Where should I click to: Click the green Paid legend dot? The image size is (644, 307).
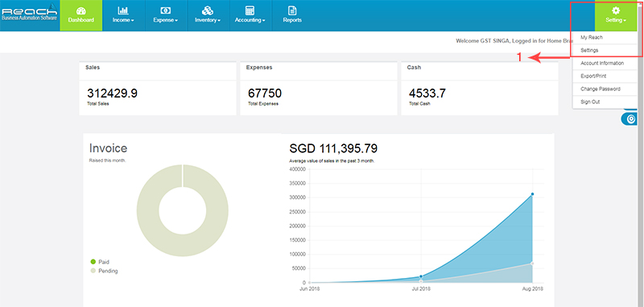[93, 262]
